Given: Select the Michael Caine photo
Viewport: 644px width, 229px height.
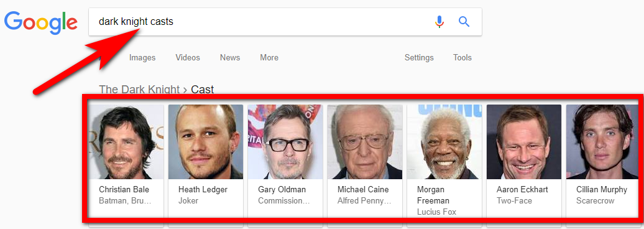Looking at the screenshot, I should [x=365, y=142].
